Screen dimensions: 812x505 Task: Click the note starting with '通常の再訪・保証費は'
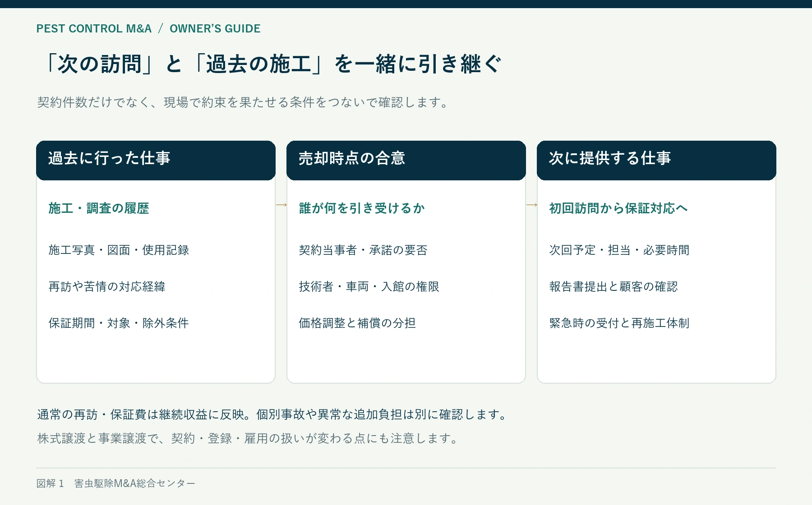click(x=273, y=414)
